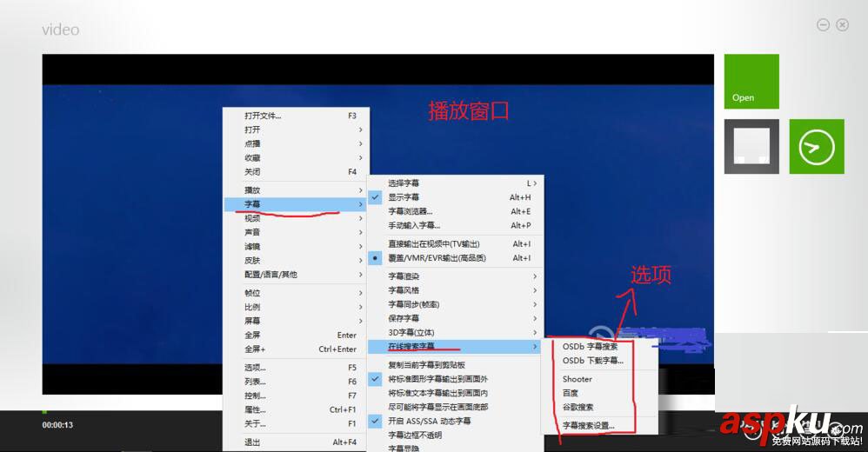The width and height of the screenshot is (868, 452).
Task: Open the 字幕同步(帧率) submenu
Action: 457,304
